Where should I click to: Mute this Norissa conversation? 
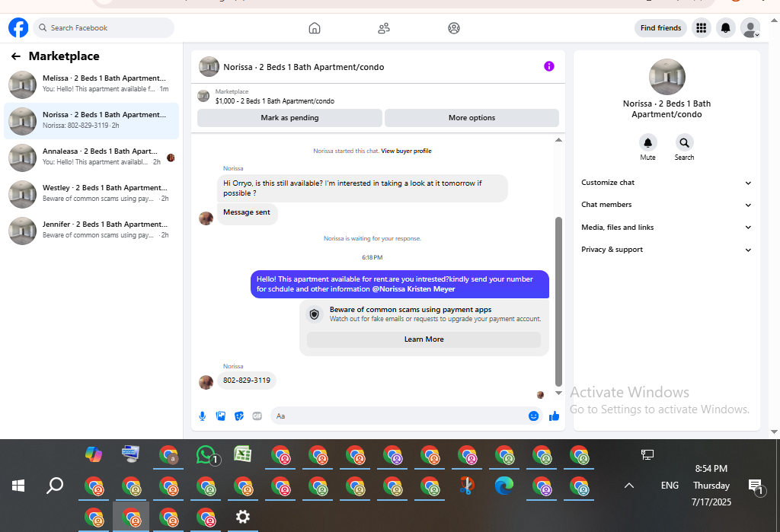tap(647, 143)
